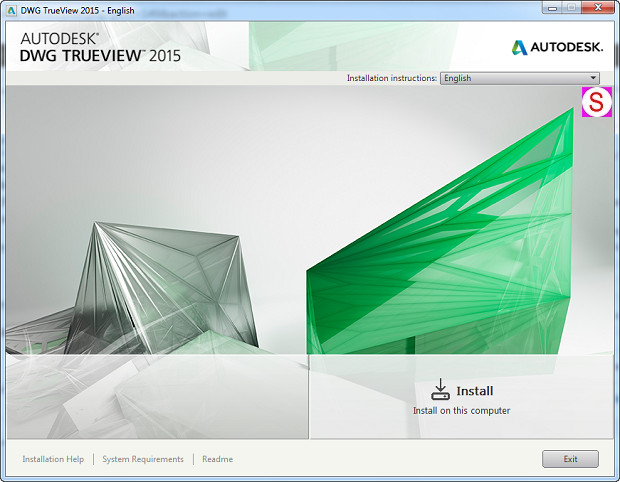
Task: Open the Readme link
Action: click(x=217, y=459)
